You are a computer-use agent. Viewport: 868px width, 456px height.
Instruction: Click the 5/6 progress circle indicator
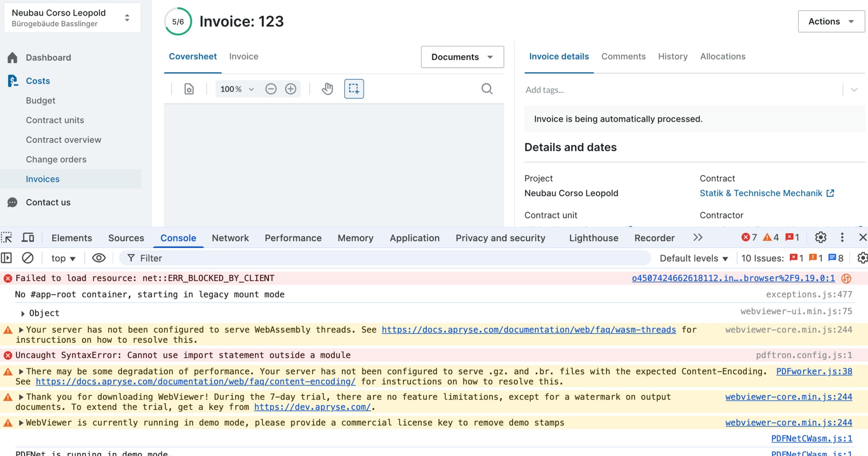178,22
